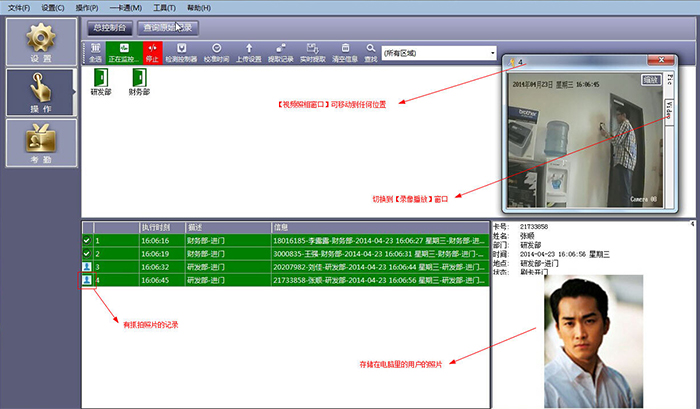Image resolution: width=700 pixels, height=409 pixels.
Task: Click the 清空信息 clear info icon
Action: (x=345, y=53)
